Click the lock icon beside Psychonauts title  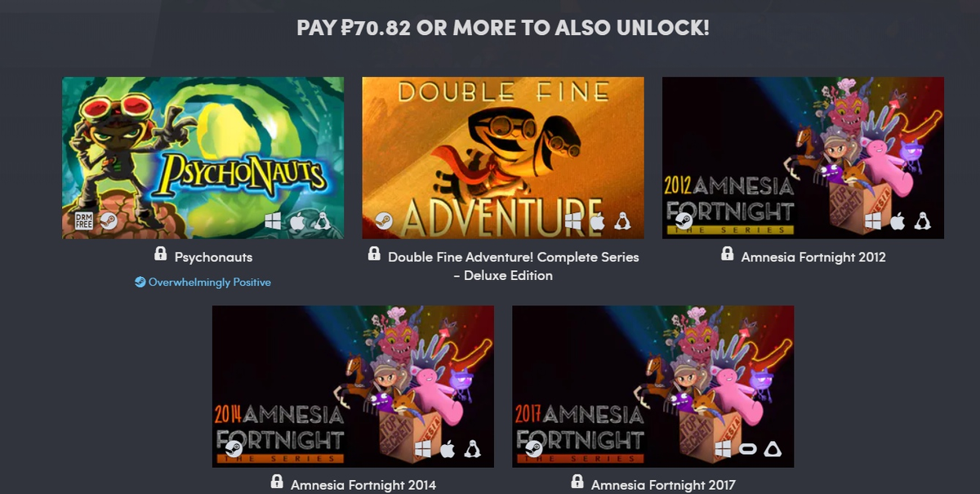(x=160, y=254)
